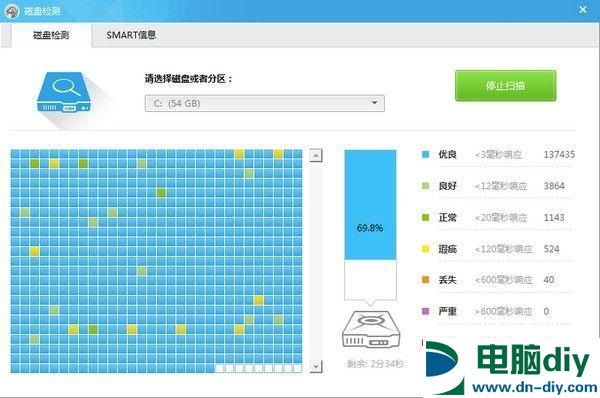Select the 磁盘检测 tab
This screenshot has height=398, width=600.
click(51, 35)
